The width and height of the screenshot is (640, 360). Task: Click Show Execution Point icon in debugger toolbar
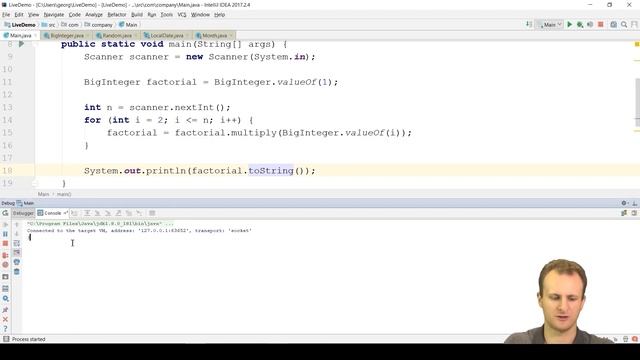point(74,213)
